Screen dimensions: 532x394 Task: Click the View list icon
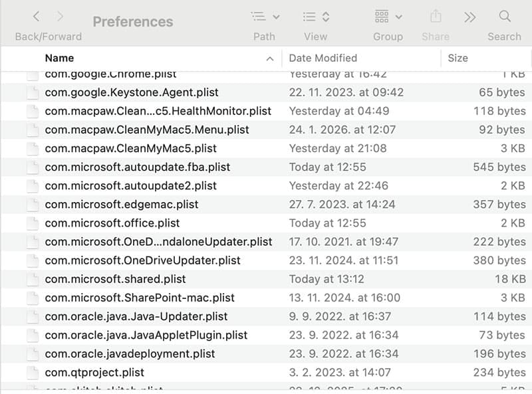(309, 17)
